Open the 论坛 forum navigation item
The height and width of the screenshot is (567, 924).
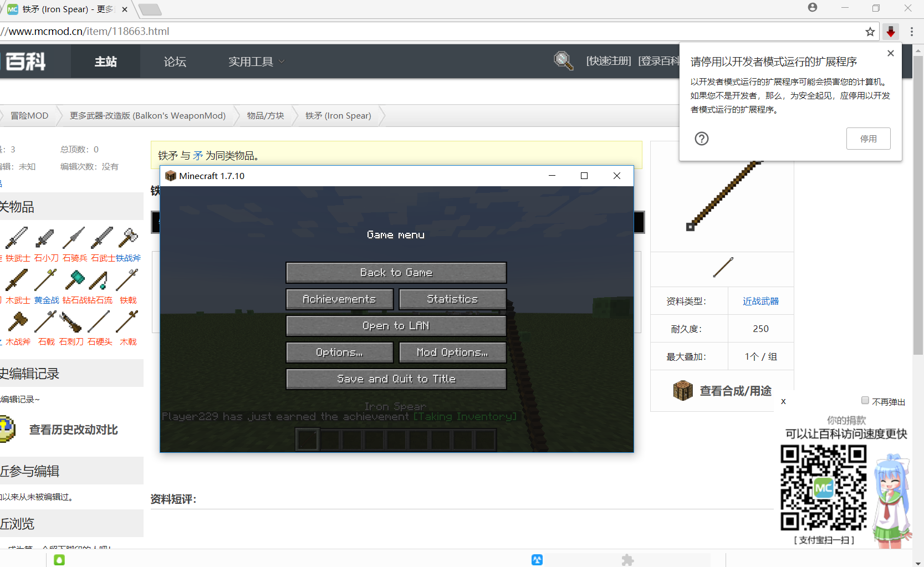coord(175,62)
